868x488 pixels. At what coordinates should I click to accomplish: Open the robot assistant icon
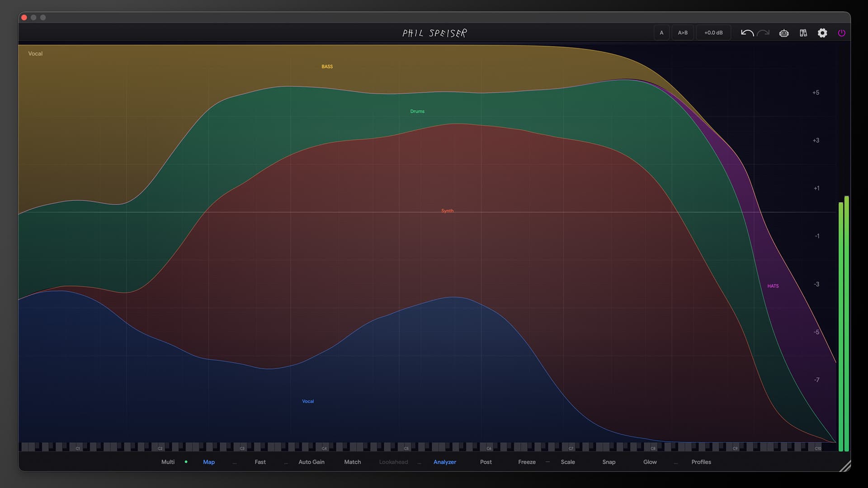784,33
